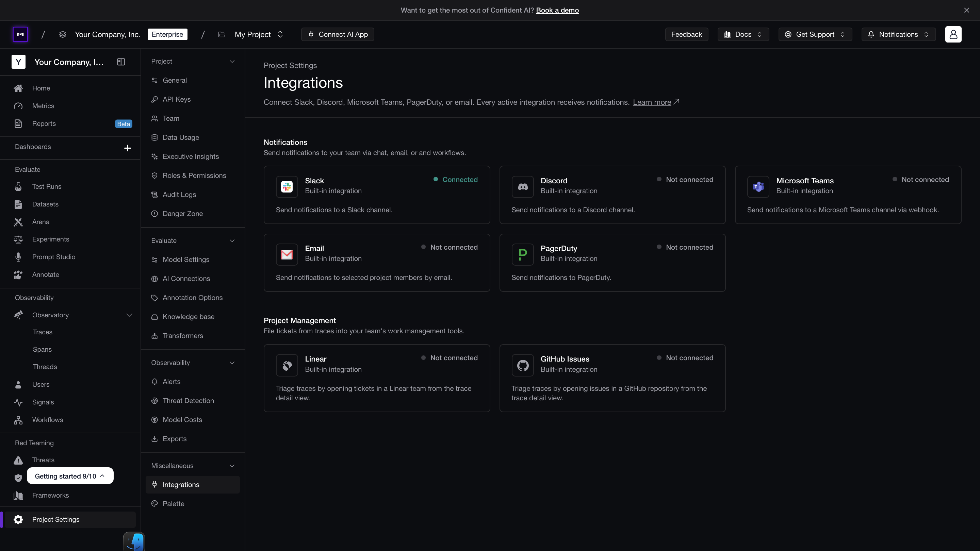Open the user profile avatar icon
This screenshot has width=980, height=551.
pos(953,34)
